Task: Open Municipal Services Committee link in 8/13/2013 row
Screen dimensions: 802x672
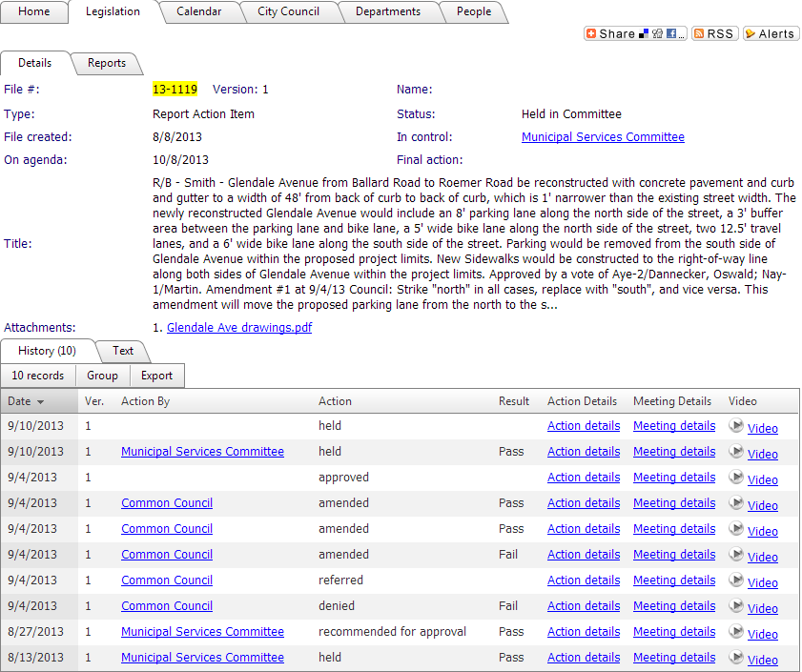Action: (202, 657)
